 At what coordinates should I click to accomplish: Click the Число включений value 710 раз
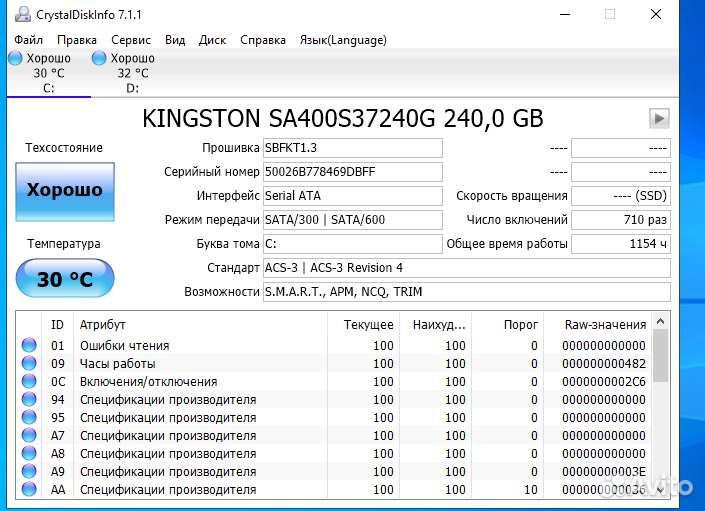click(621, 220)
